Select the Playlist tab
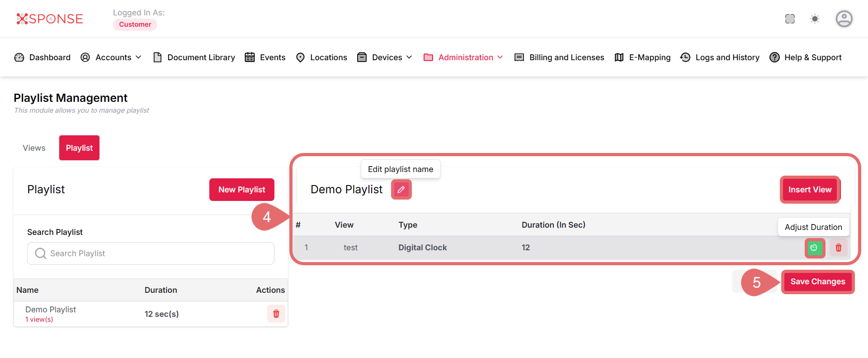 (x=79, y=148)
